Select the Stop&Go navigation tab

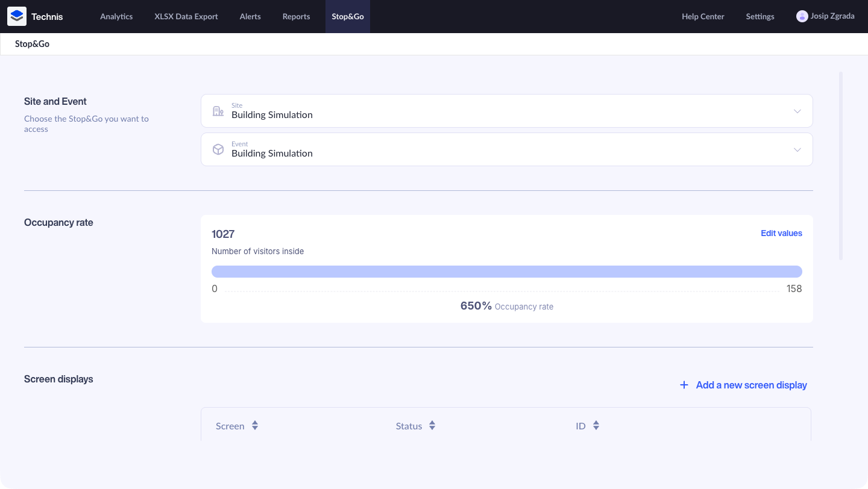click(348, 16)
